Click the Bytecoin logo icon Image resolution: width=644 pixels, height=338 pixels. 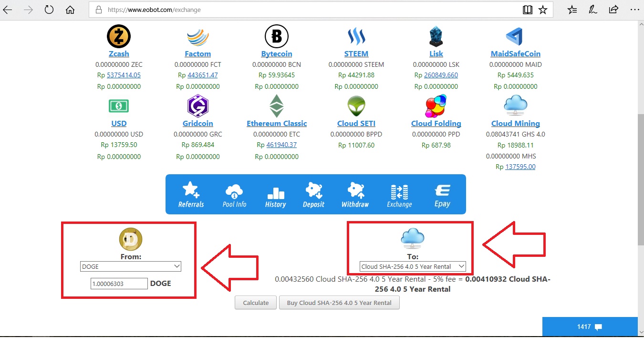click(277, 37)
